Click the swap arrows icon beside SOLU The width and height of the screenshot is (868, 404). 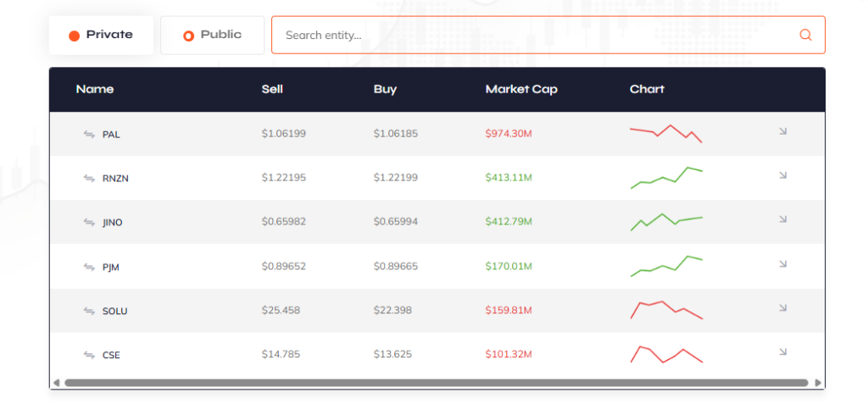pyautogui.click(x=89, y=311)
